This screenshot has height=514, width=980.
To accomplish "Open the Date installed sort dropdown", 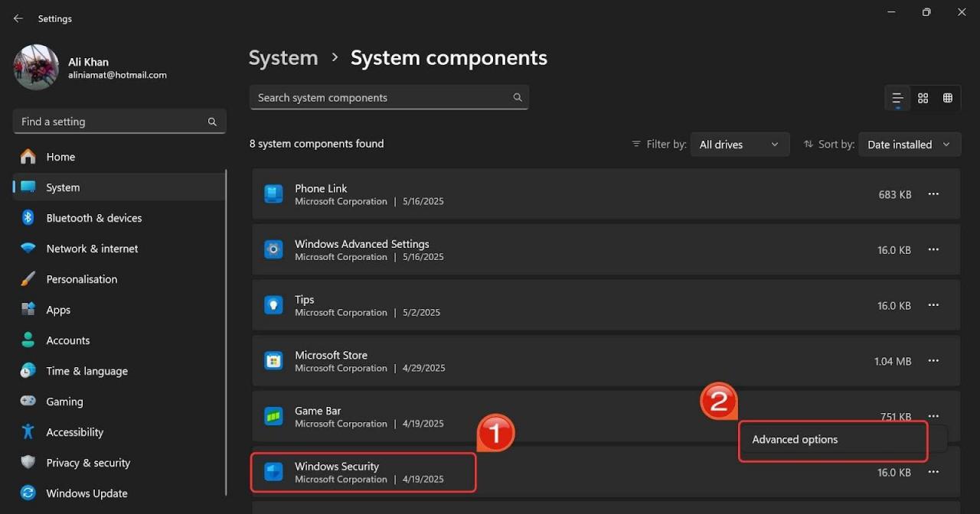I will coord(909,144).
